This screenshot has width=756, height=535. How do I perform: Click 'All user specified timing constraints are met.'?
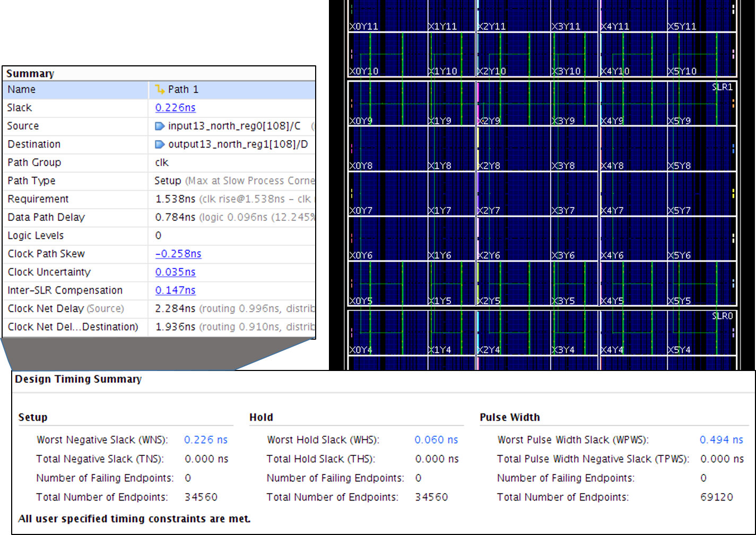tap(134, 519)
